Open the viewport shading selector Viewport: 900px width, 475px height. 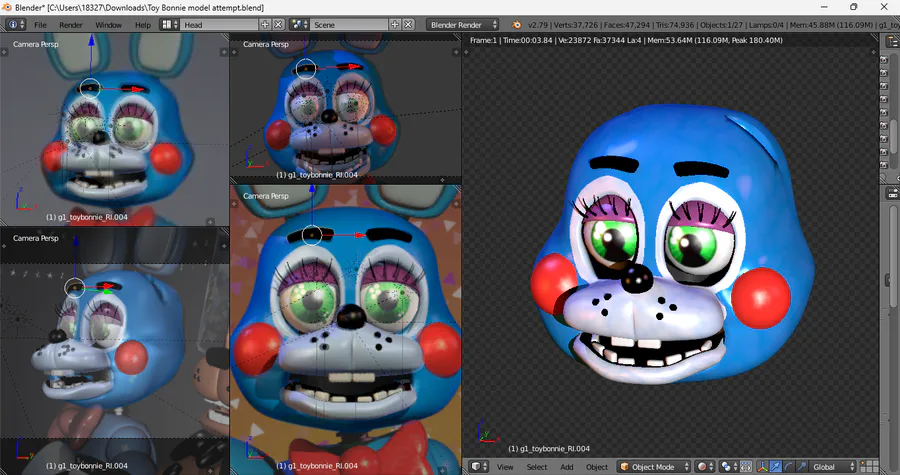(x=705, y=466)
